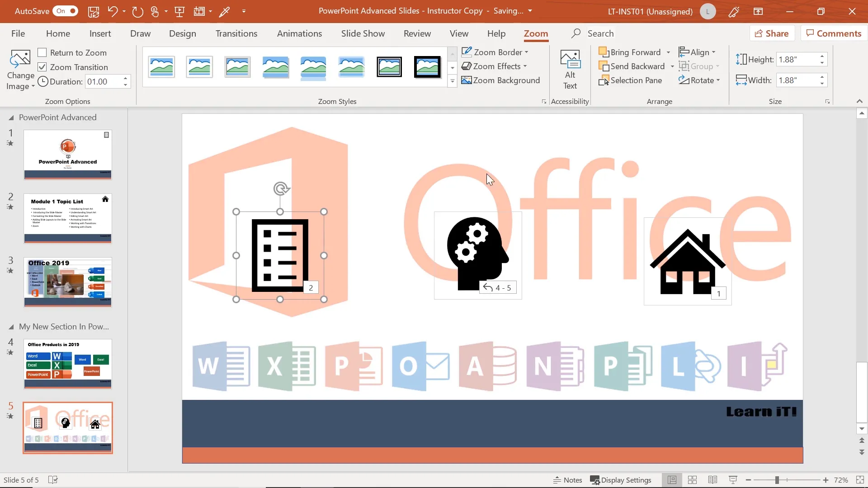The width and height of the screenshot is (868, 488).
Task: Click Zoom Background button
Action: 500,80
